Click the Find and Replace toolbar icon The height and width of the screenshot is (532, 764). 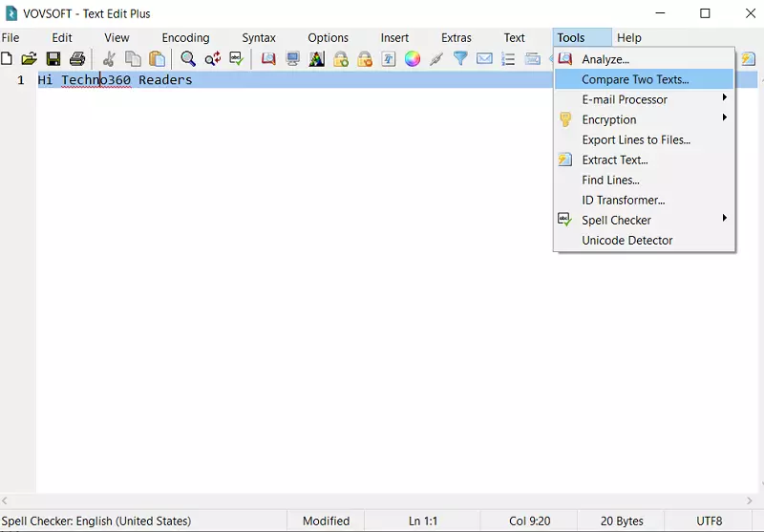click(x=212, y=59)
